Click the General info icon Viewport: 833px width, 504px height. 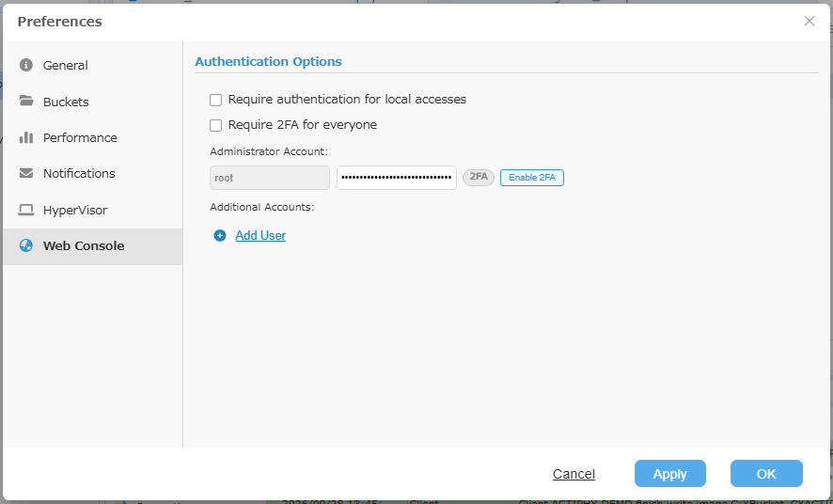pos(26,65)
